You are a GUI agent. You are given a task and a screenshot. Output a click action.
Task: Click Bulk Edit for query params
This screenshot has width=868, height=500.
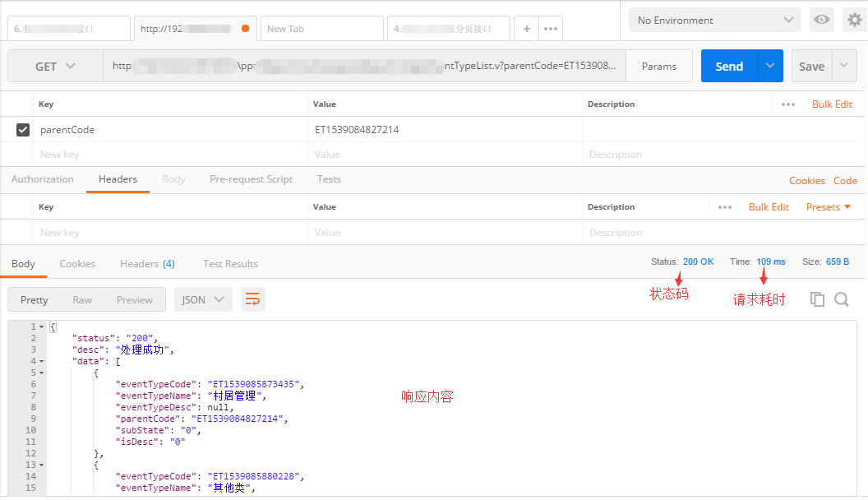point(832,104)
